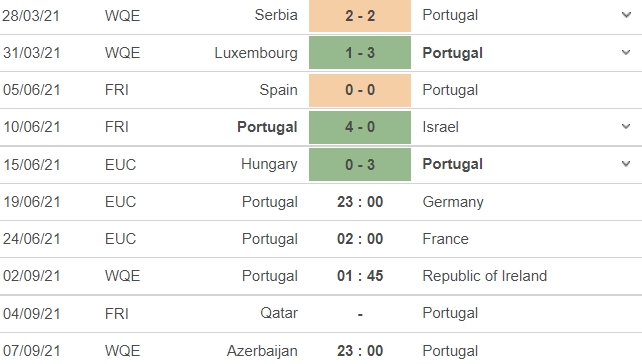The image size is (642, 364).
Task: Open the Azerbaijan team link
Action: click(x=262, y=351)
